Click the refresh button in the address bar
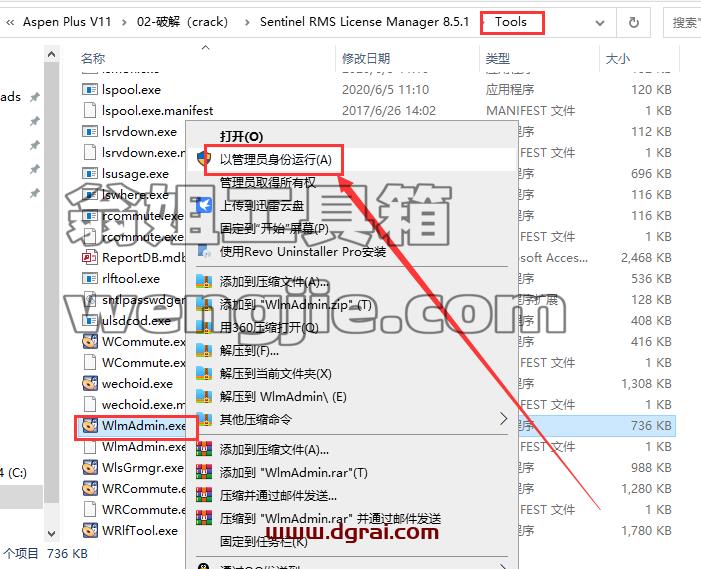701x569 pixels. click(633, 22)
